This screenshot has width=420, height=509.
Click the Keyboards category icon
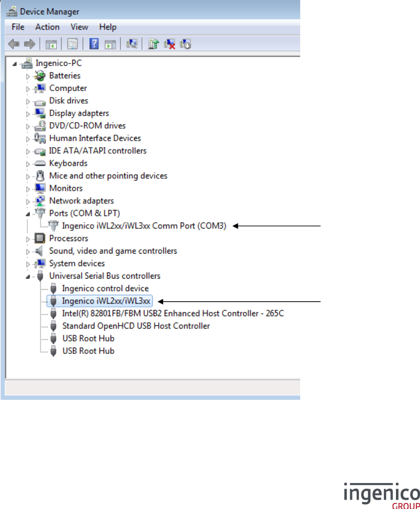point(40,163)
